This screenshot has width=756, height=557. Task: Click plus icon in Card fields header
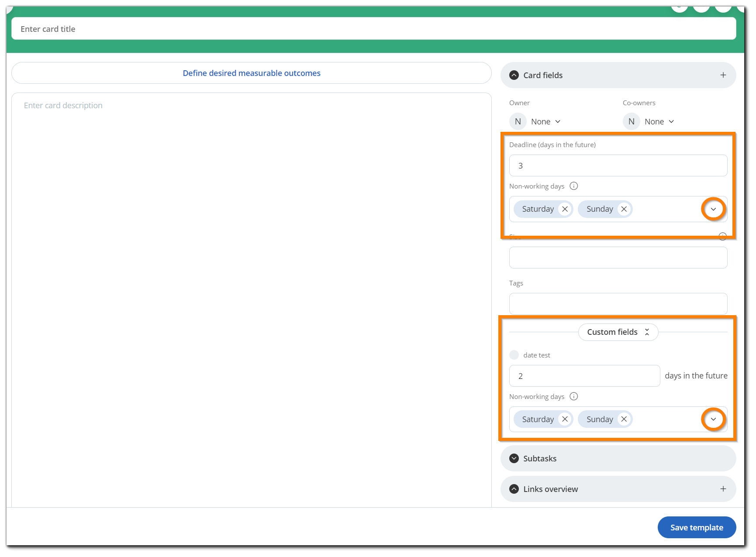pyautogui.click(x=723, y=75)
